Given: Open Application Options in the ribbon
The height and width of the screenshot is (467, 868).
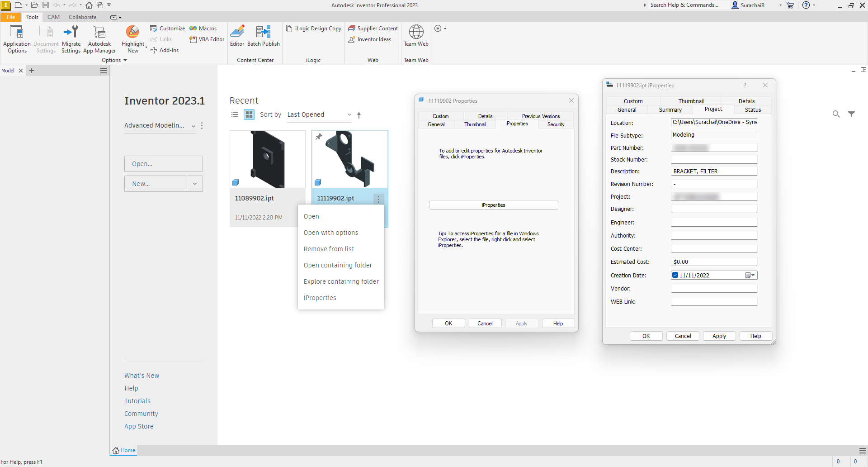Looking at the screenshot, I should coord(17,39).
